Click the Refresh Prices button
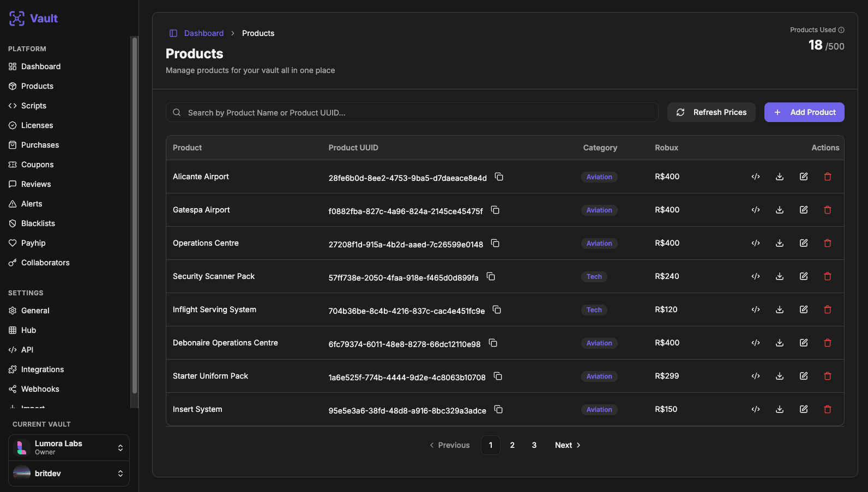 712,112
